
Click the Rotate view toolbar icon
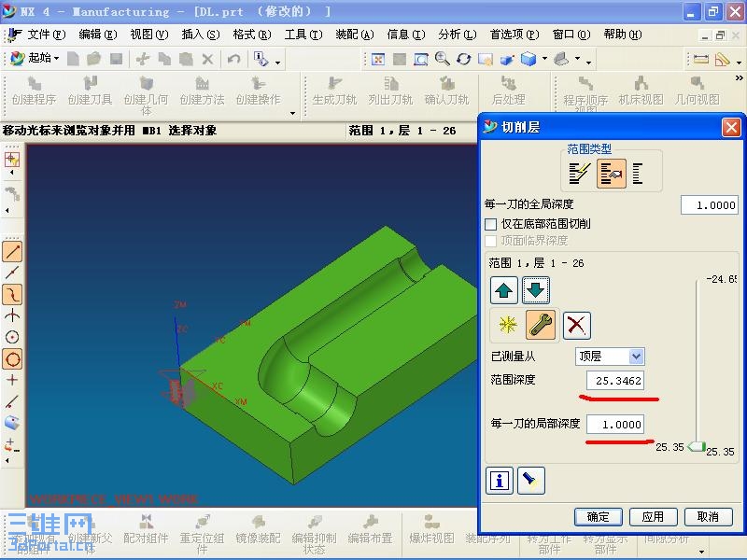pyautogui.click(x=463, y=59)
